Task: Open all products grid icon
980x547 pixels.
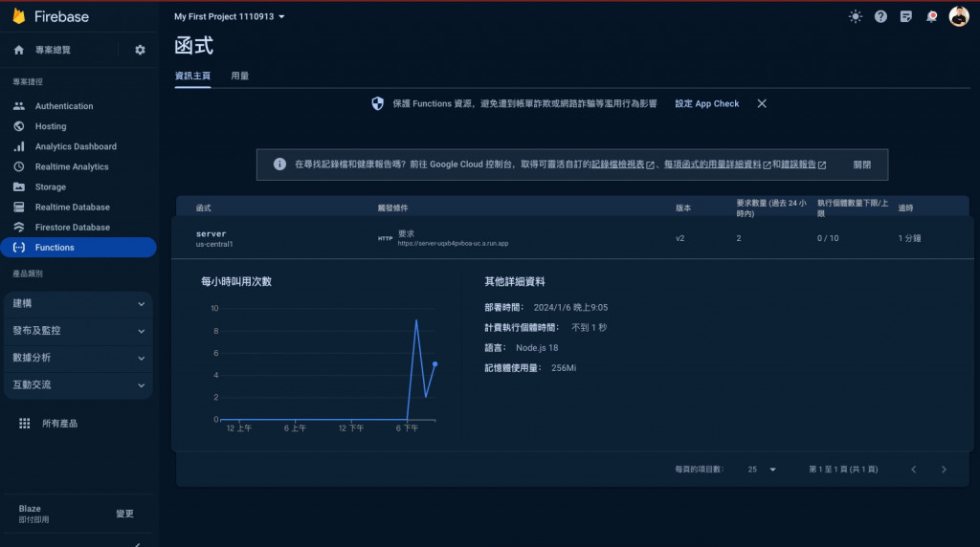Action: [x=24, y=424]
